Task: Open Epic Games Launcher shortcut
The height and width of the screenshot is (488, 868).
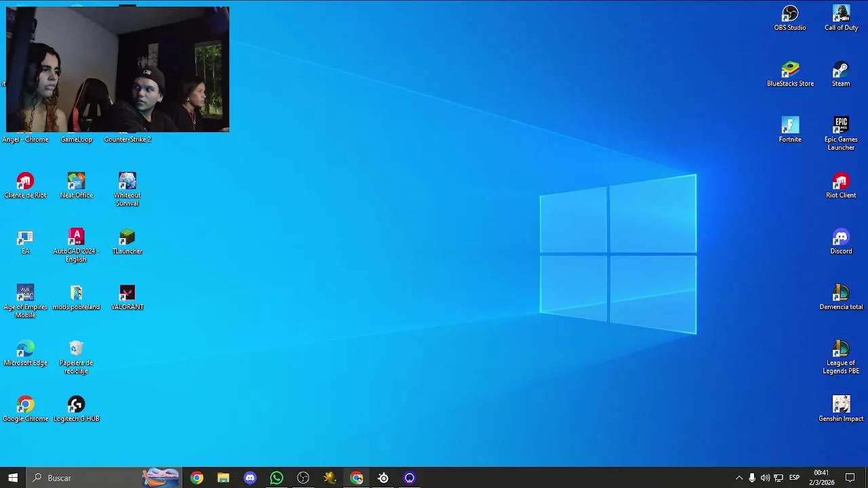Action: pyautogui.click(x=841, y=134)
